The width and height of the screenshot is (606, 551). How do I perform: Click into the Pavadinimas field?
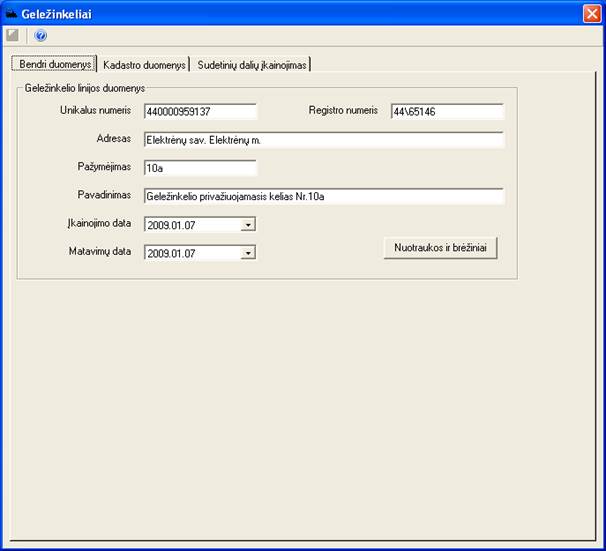pyautogui.click(x=324, y=196)
